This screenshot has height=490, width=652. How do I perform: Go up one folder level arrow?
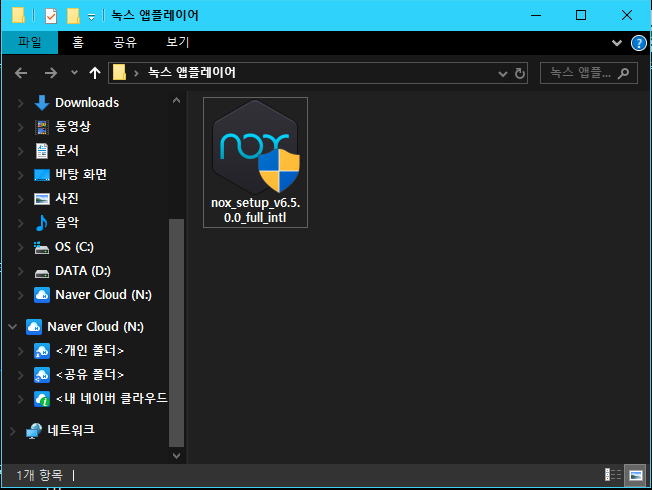pos(95,73)
